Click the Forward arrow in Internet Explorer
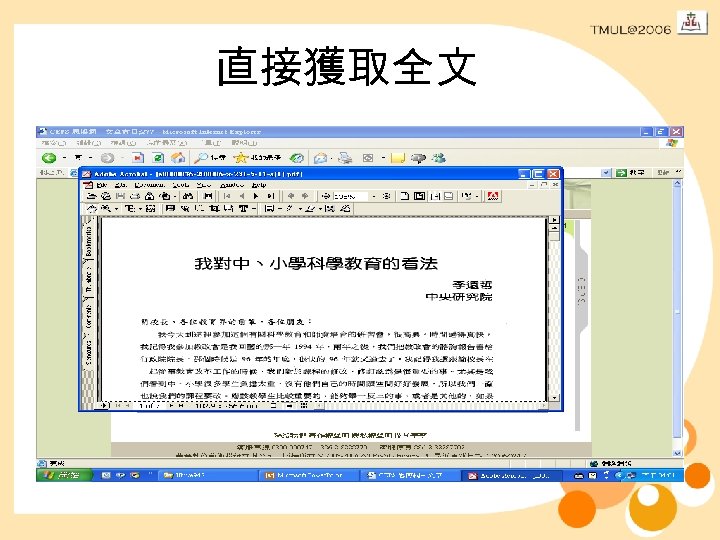 pyautogui.click(x=107, y=158)
